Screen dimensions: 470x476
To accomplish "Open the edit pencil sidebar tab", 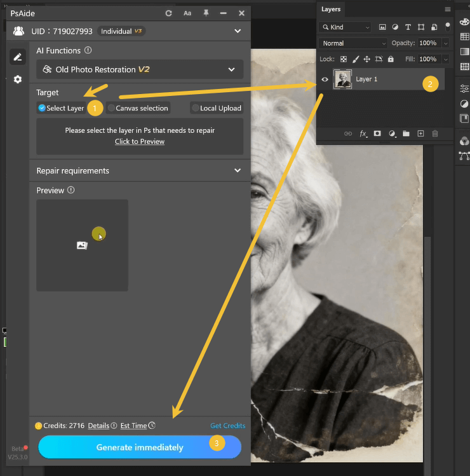I will pyautogui.click(x=18, y=57).
